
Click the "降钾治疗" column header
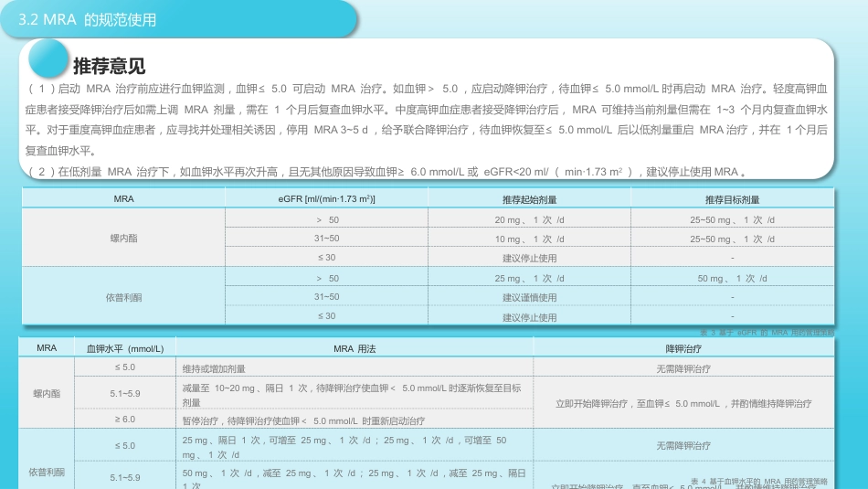pos(683,349)
